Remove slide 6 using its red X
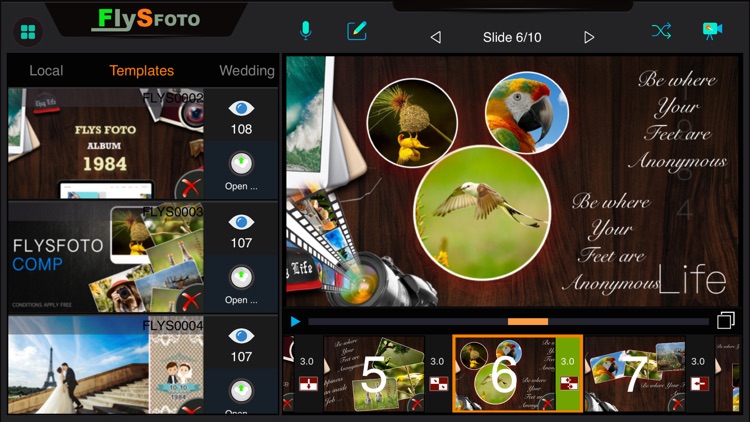This screenshot has height=422, width=750. [x=547, y=403]
